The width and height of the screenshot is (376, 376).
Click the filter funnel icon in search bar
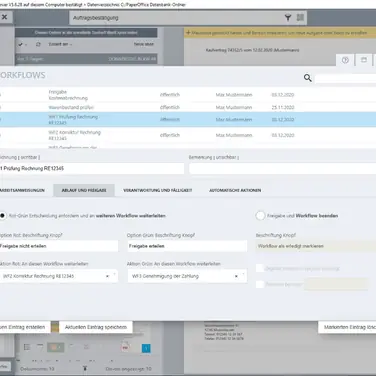point(288,18)
